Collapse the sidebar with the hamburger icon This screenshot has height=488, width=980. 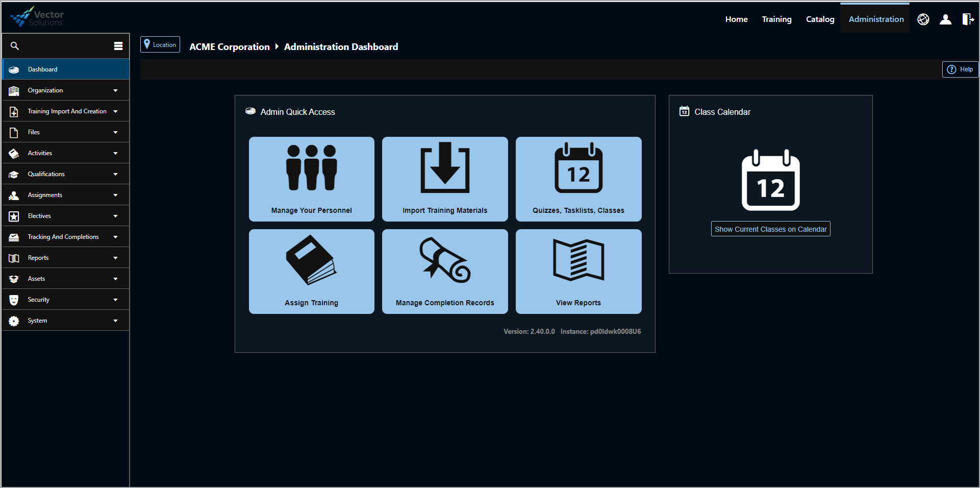point(118,46)
